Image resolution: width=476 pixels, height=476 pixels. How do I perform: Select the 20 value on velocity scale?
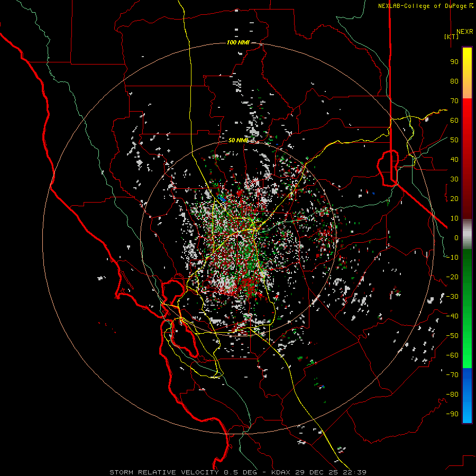[454, 199]
